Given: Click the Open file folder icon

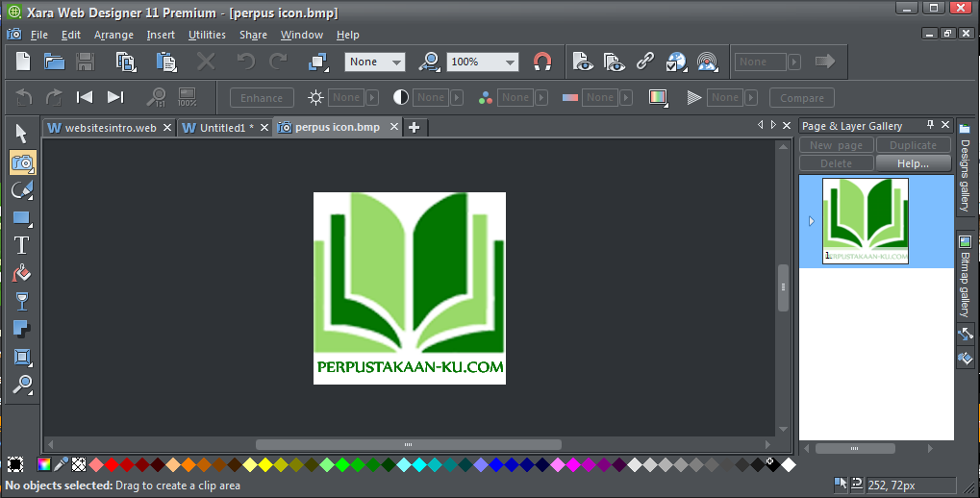Looking at the screenshot, I should [55, 62].
